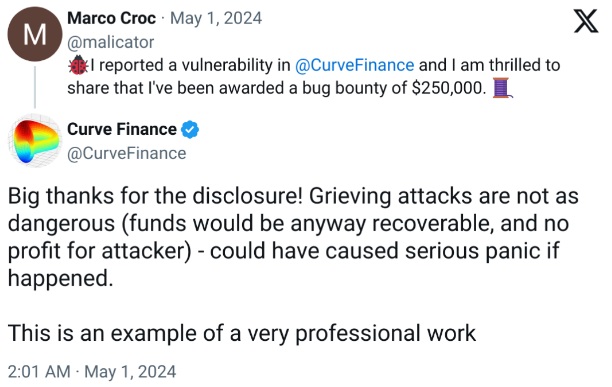Screen dimensions: 612x387
Task: Click the quoted tweet about the bug bounty
Action: (x=314, y=76)
